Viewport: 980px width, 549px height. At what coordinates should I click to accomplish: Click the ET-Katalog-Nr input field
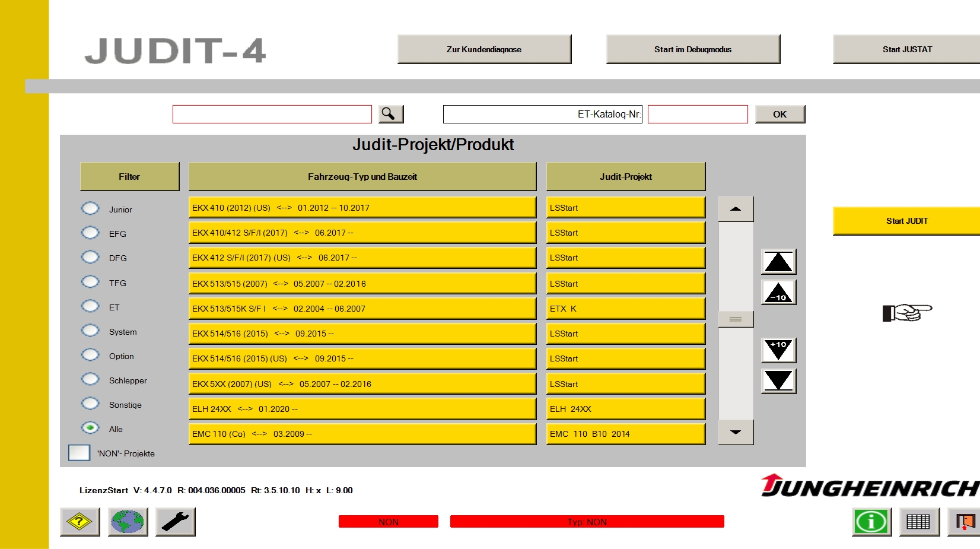pos(697,113)
